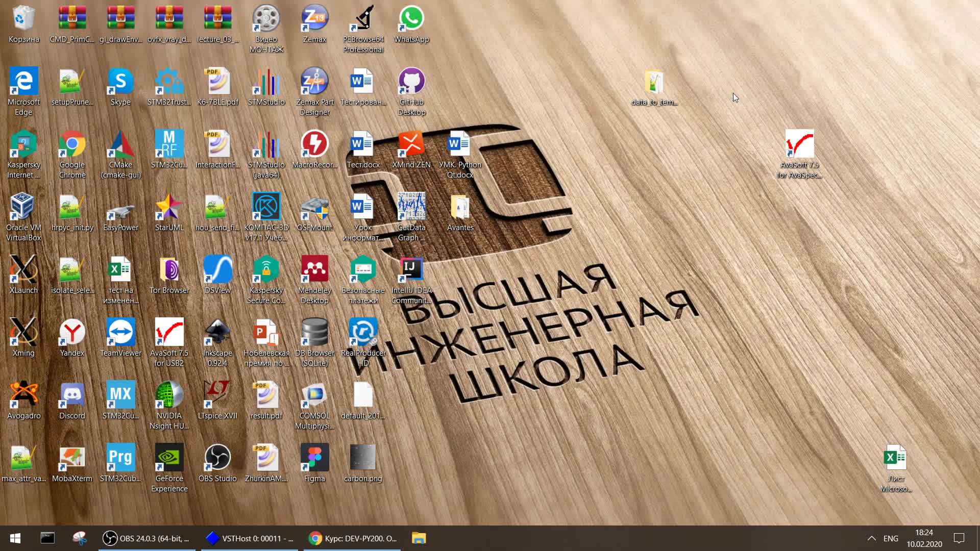Screen dimensions: 980x551
Task: Select the Тест.docx Word document
Action: click(x=363, y=149)
